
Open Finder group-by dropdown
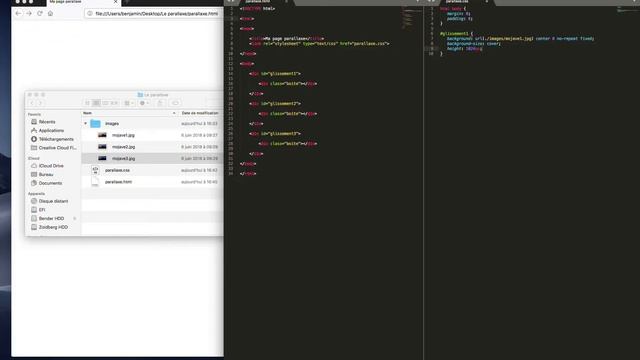(129, 103)
